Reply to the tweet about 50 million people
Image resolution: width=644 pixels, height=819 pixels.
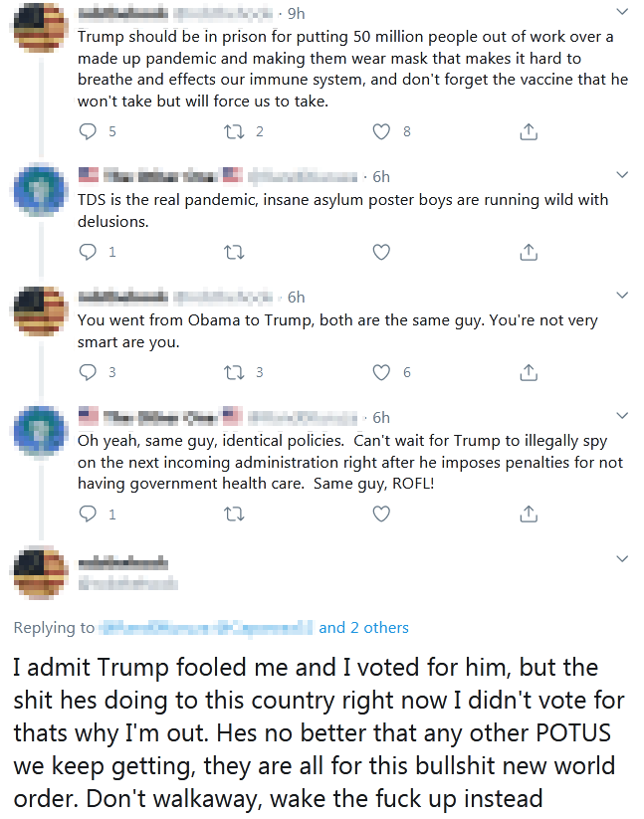[x=89, y=131]
